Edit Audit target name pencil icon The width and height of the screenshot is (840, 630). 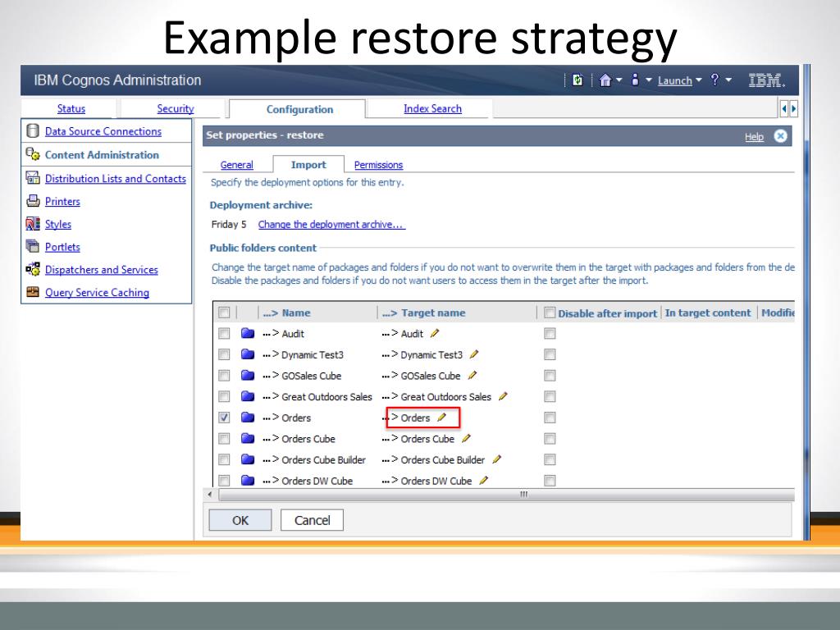435,333
